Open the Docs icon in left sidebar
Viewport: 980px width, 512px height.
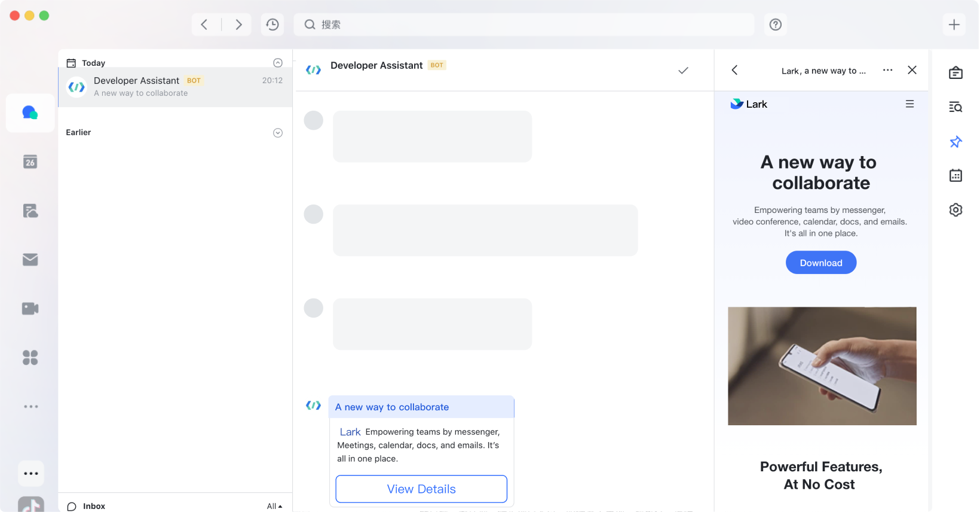click(30, 211)
